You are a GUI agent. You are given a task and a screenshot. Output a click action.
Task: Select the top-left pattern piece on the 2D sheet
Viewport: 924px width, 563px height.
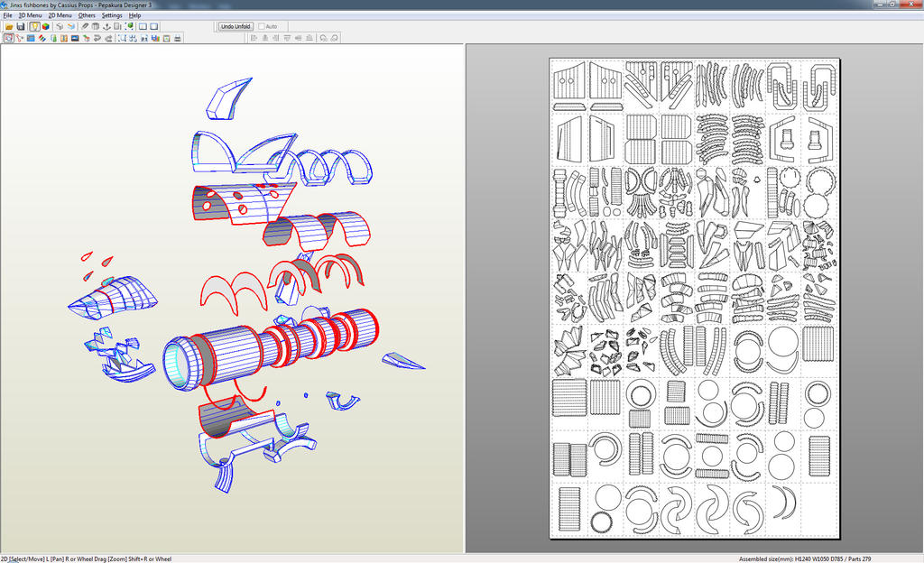pyautogui.click(x=569, y=81)
